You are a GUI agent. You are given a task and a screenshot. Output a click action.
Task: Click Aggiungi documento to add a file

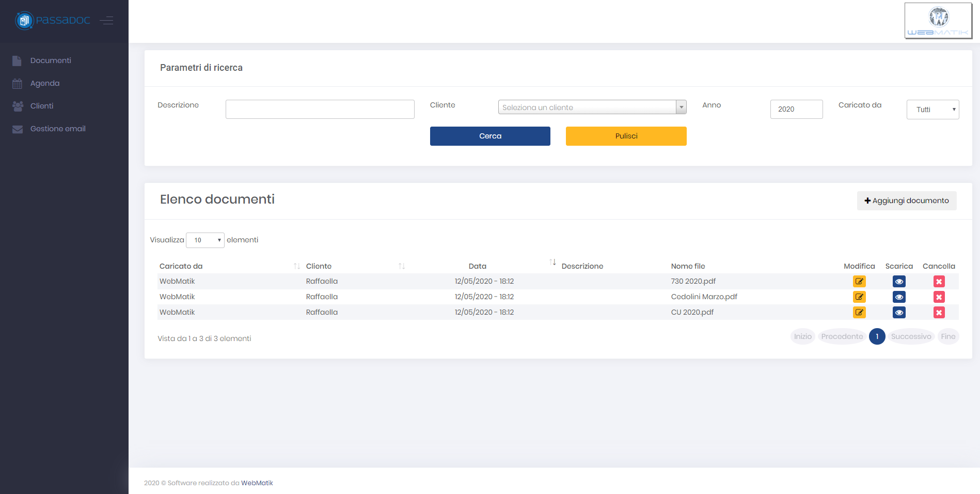[907, 200]
